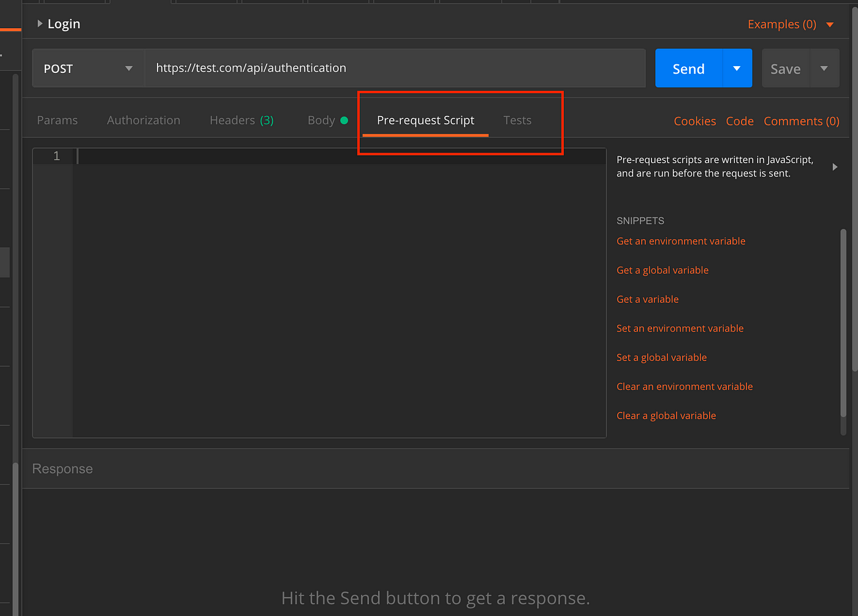Open the Body tab
Viewport: 858px width, 616px height.
(x=327, y=120)
